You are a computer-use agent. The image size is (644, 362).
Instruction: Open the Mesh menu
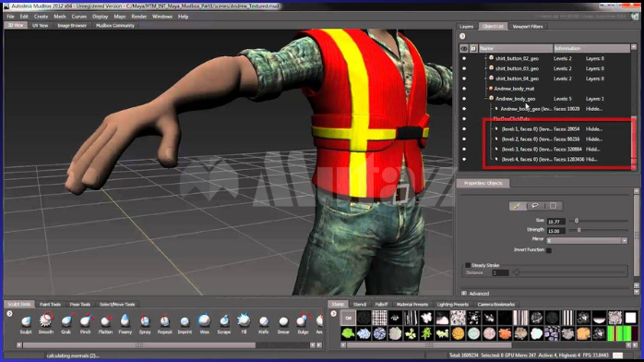coord(60,17)
